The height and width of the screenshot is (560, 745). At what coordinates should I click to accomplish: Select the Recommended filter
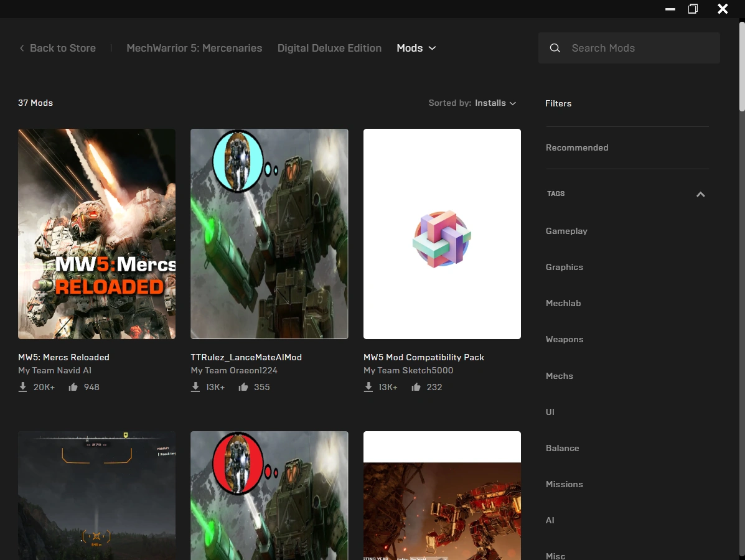point(577,147)
